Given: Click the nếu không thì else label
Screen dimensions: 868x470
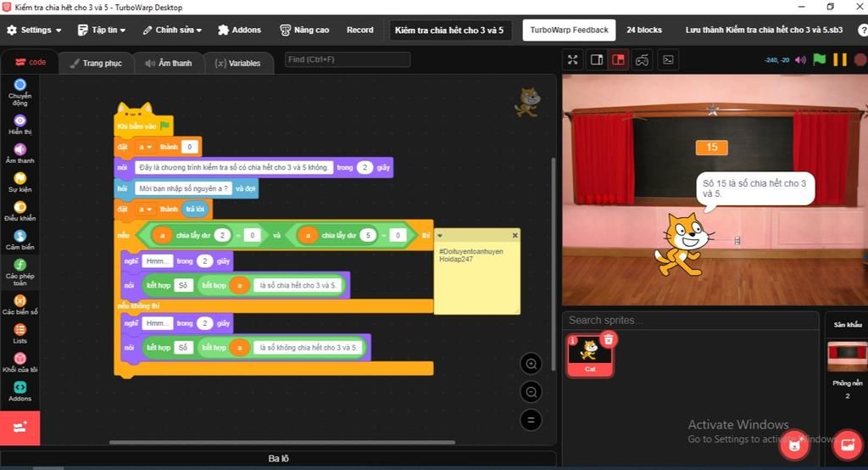Looking at the screenshot, I should (x=138, y=305).
